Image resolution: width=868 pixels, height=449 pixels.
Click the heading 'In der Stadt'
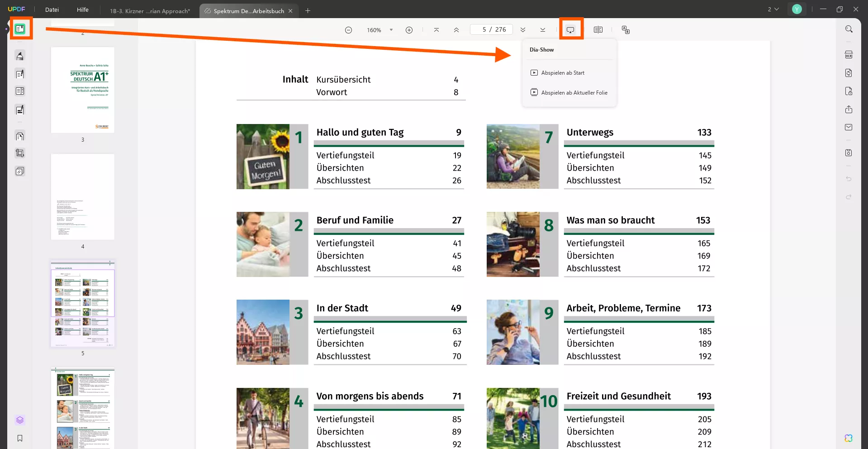(342, 308)
